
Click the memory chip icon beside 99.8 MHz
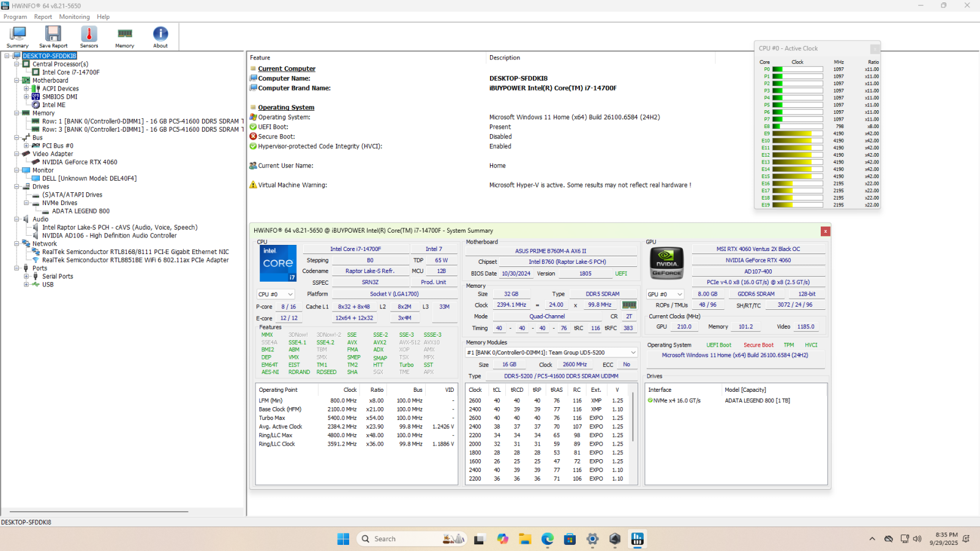point(629,305)
